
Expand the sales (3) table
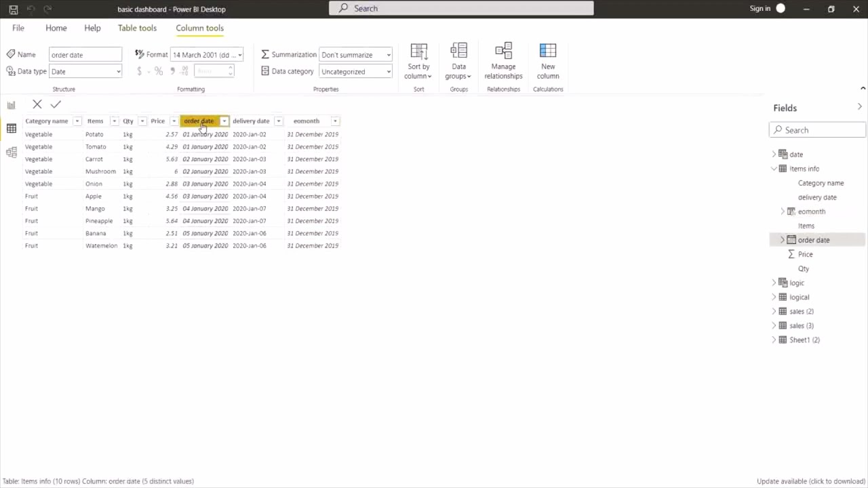(774, 325)
